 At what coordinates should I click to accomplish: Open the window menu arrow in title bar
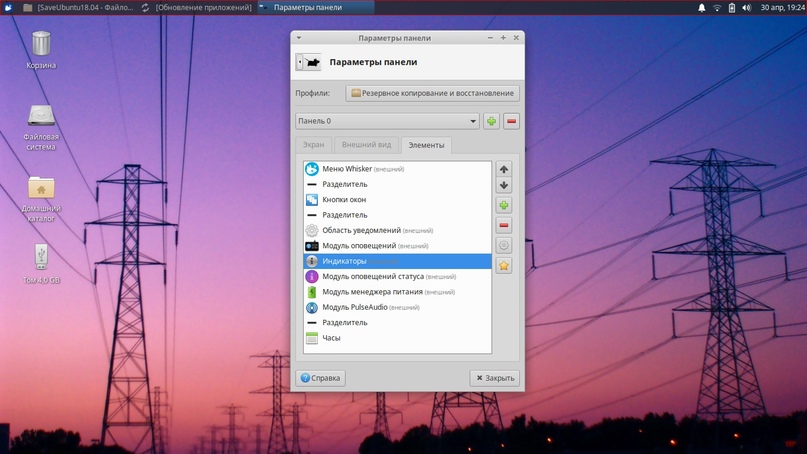[299, 38]
